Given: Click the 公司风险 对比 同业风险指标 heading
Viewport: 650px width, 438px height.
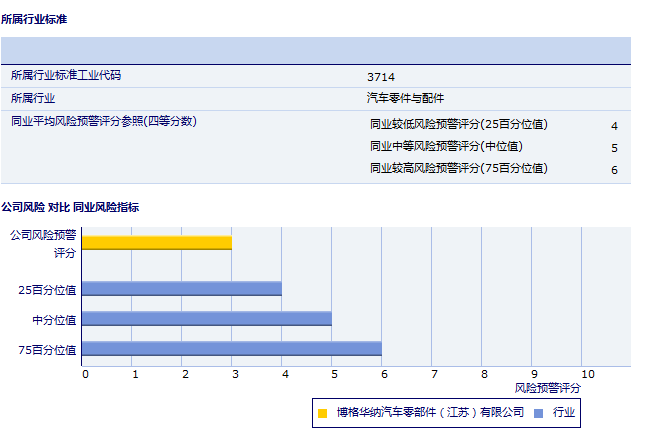Looking at the screenshot, I should point(69,207).
